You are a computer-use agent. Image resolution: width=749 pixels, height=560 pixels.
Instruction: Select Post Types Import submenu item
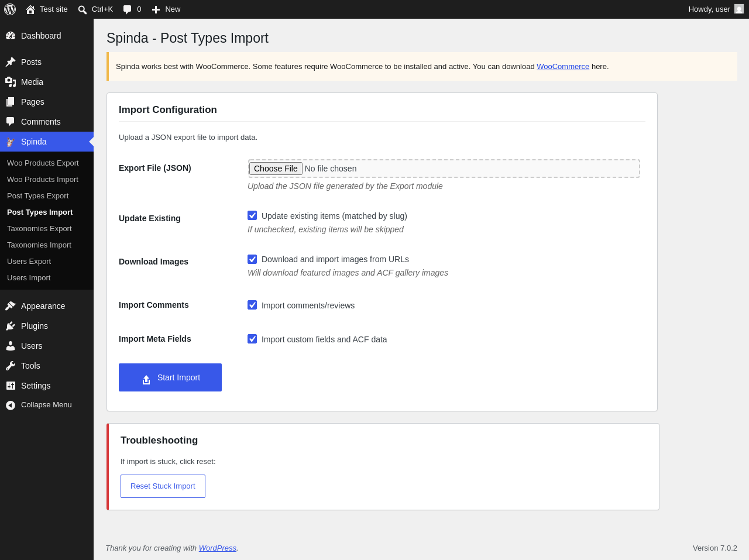coord(40,212)
